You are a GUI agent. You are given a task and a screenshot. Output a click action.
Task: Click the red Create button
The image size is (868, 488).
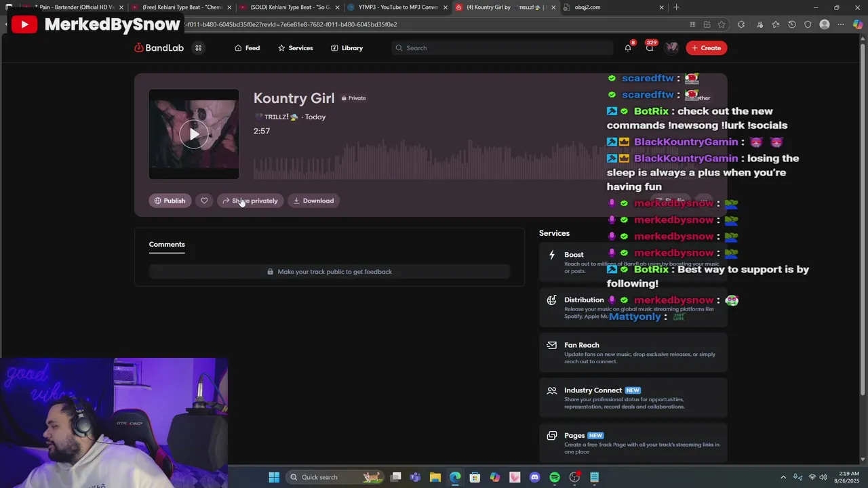pos(706,48)
